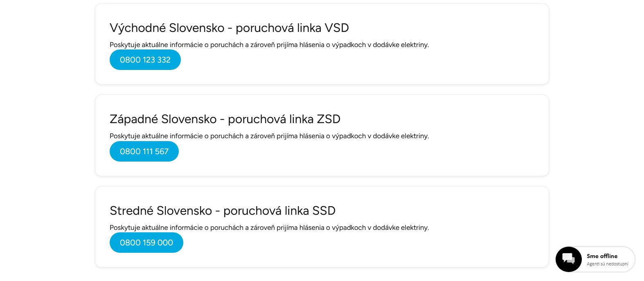The width and height of the screenshot is (644, 281).
Task: Click the words 'Stredné Slovensko' in the heading
Action: coord(160,211)
